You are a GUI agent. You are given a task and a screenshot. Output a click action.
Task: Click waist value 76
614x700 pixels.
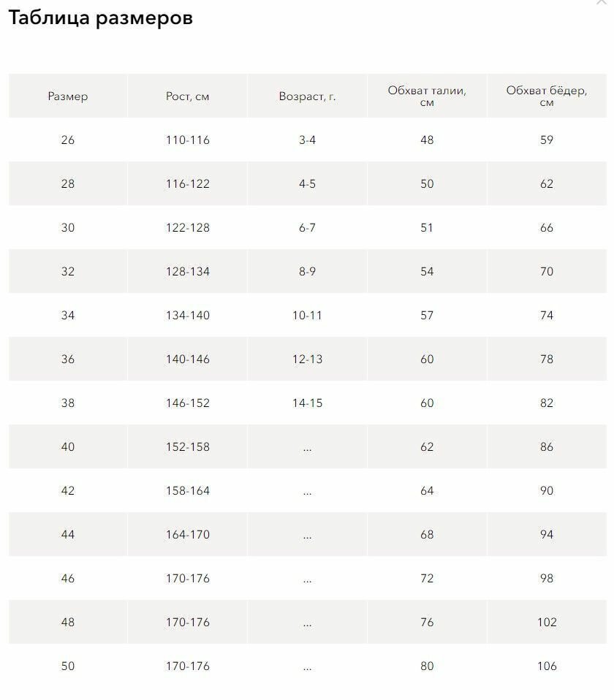tap(427, 622)
